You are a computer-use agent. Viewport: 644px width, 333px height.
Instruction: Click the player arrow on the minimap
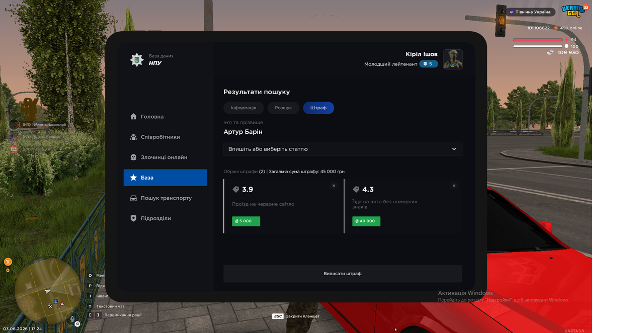(47, 291)
